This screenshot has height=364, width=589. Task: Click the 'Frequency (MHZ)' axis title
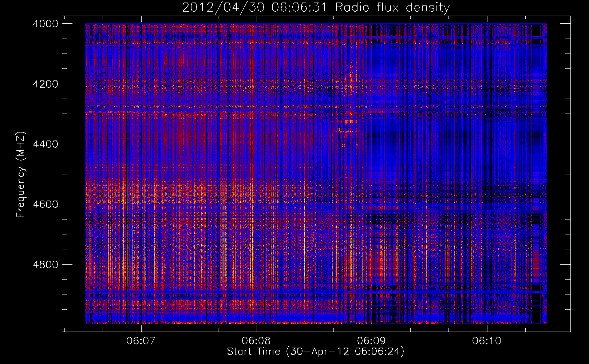pos(21,174)
